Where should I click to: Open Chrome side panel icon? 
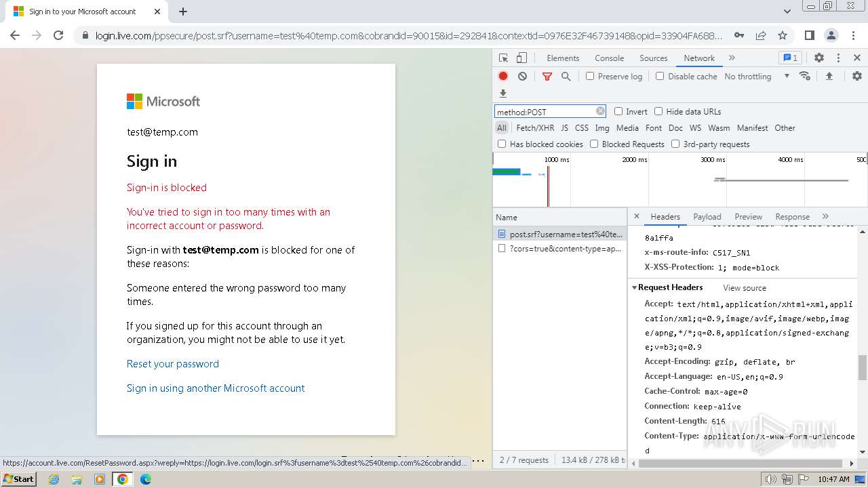pos(809,35)
